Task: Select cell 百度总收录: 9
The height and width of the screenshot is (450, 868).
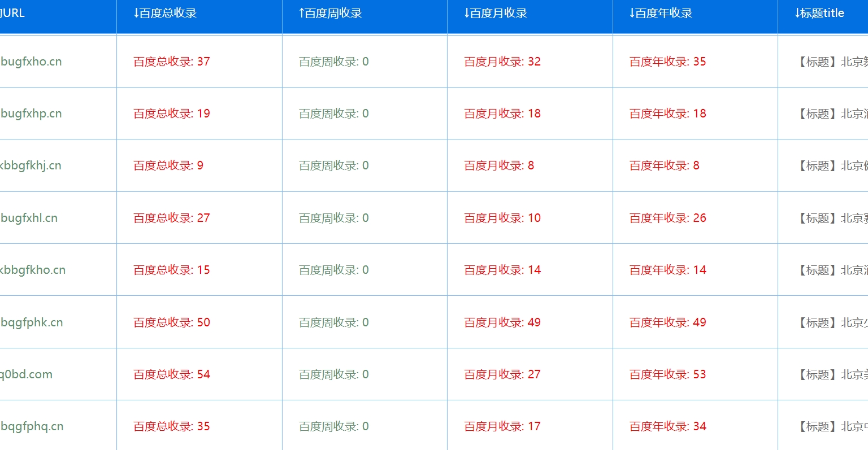Action: click(x=168, y=165)
